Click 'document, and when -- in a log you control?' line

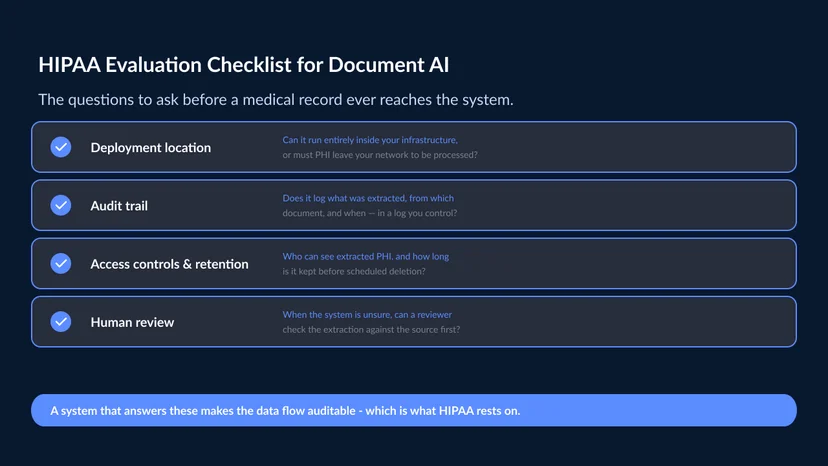(370, 213)
